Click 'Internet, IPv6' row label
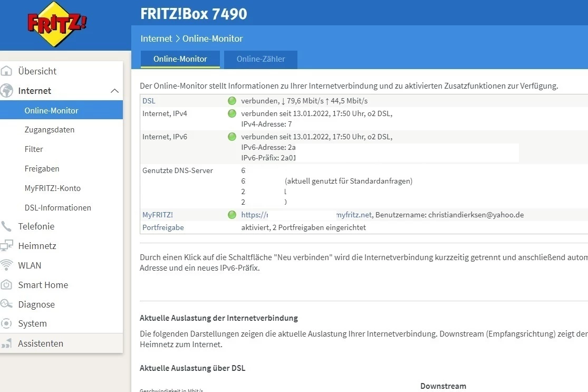 [165, 137]
